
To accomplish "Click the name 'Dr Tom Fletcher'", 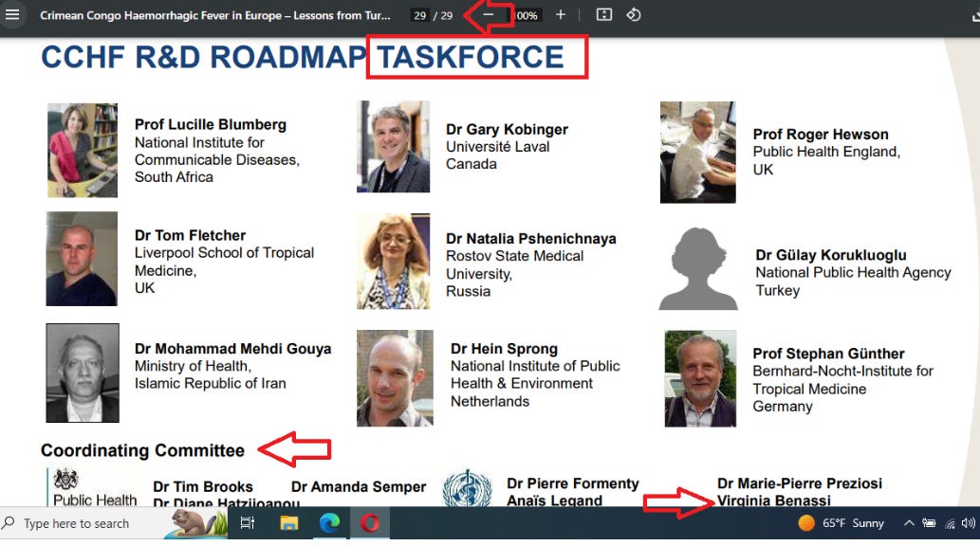I will (x=190, y=235).
